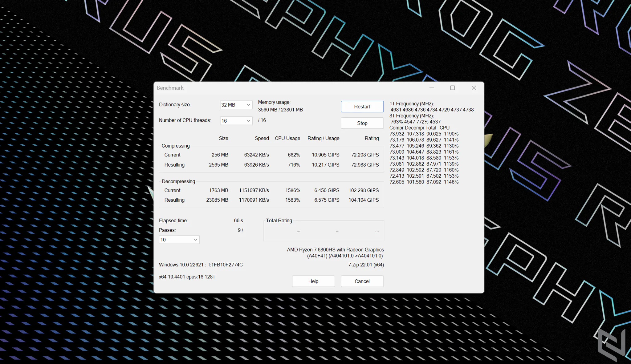
Task: Click the Rating / Usage column header
Action: coord(323,138)
